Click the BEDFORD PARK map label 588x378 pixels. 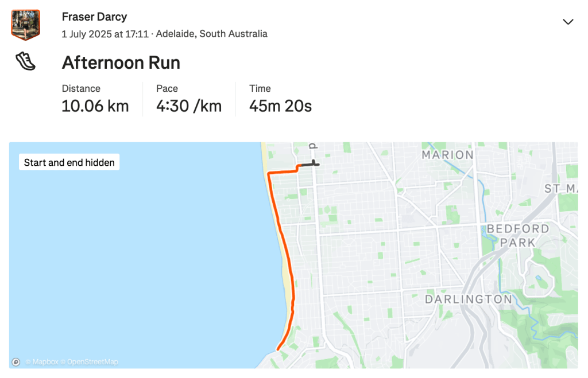(518, 236)
